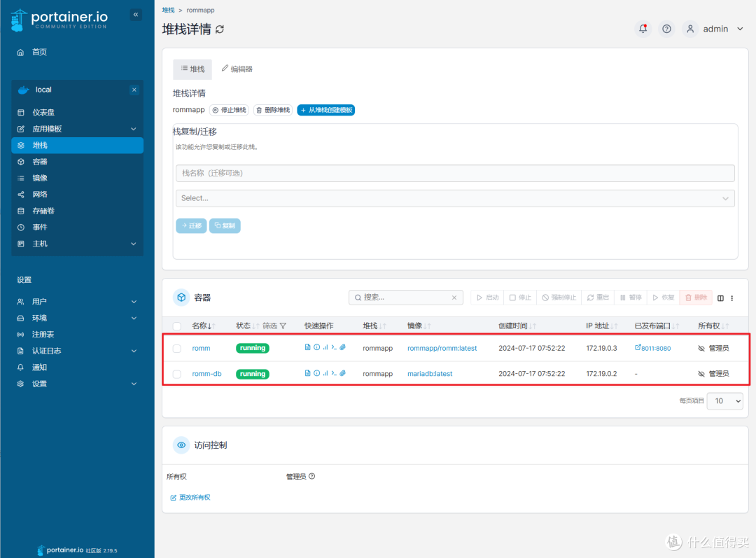Open the notifications bell icon
The width and height of the screenshot is (756, 558).
643,29
